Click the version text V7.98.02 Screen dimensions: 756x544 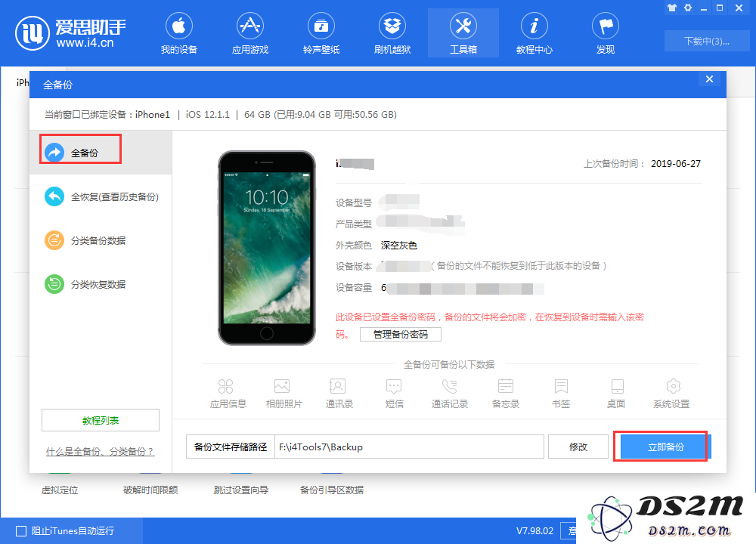pyautogui.click(x=534, y=530)
